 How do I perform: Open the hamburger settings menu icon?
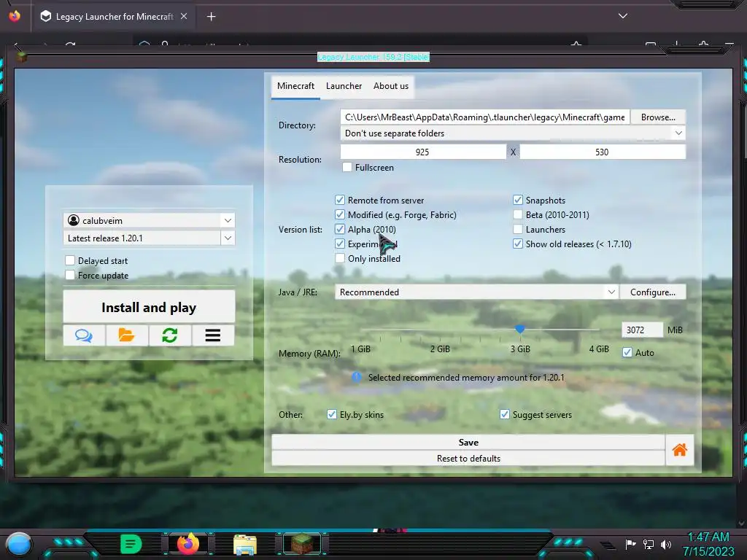[x=212, y=335]
